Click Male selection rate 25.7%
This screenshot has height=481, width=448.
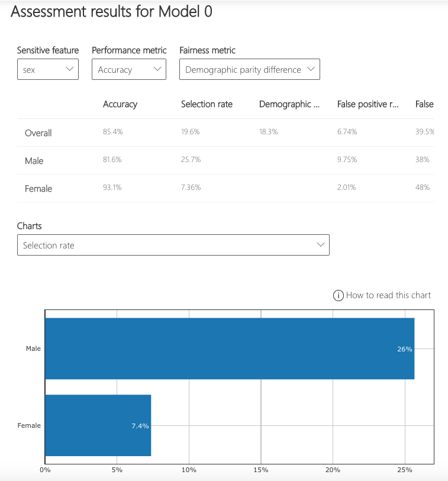pos(191,159)
